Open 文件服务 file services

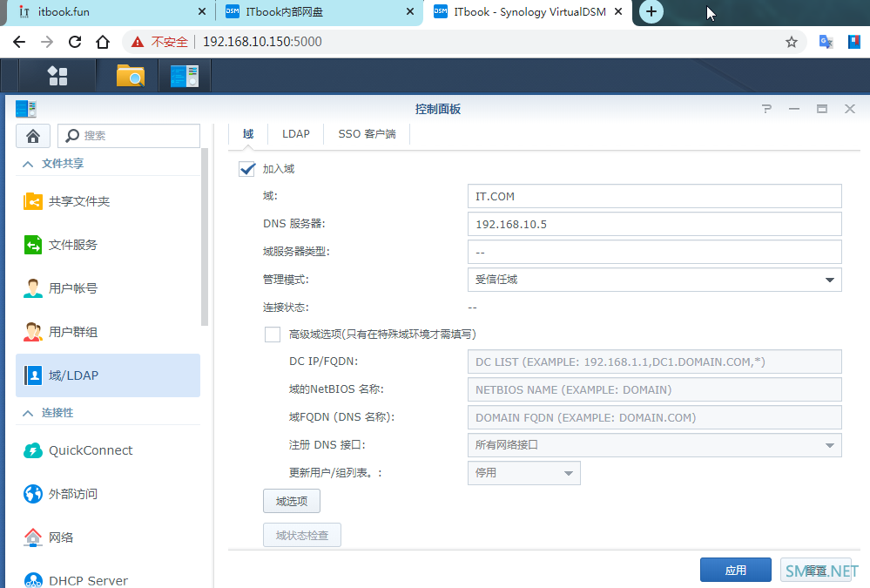click(x=73, y=245)
